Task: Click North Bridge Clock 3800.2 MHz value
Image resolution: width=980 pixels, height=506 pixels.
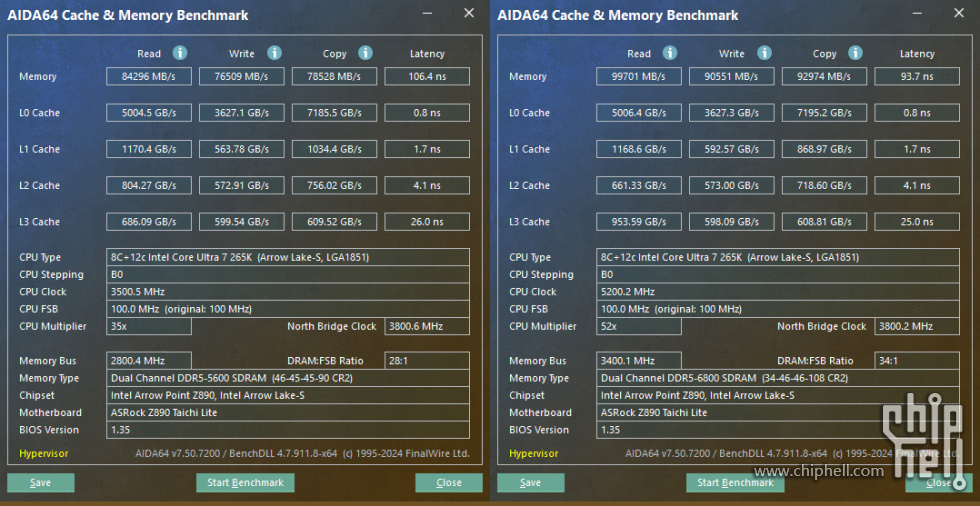Action: [x=917, y=326]
